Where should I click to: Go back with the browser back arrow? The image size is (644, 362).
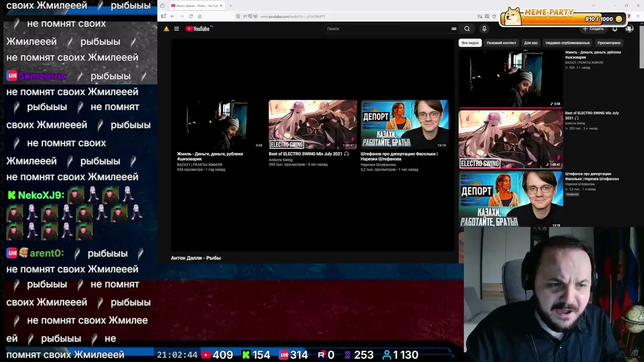(172, 16)
